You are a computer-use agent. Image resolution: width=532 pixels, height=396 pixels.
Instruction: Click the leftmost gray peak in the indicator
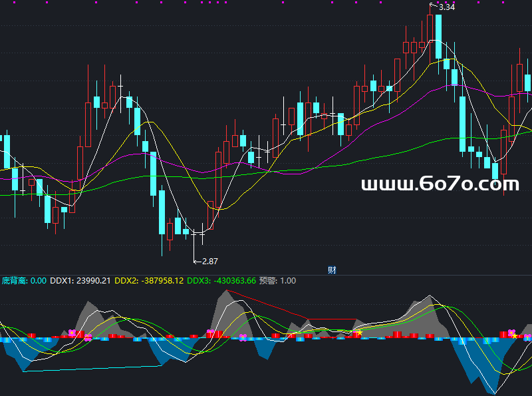(88, 313)
